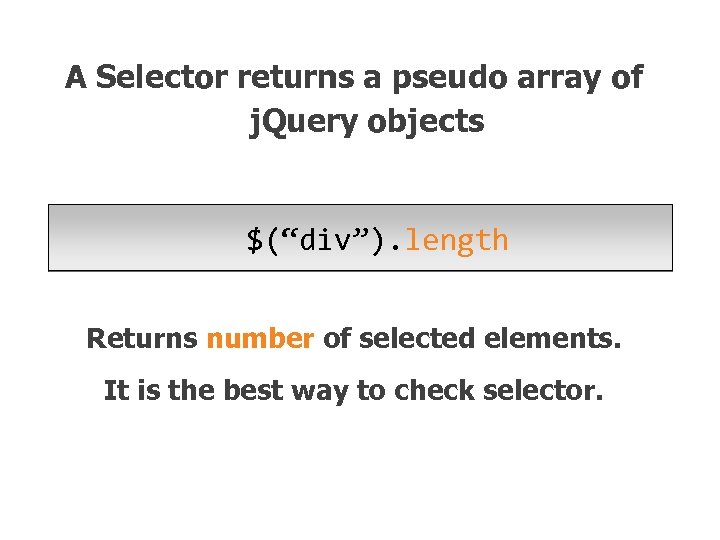Viewport: 720px width, 540px height.
Task: Click the word "Selector" in the title
Action: 163,77
